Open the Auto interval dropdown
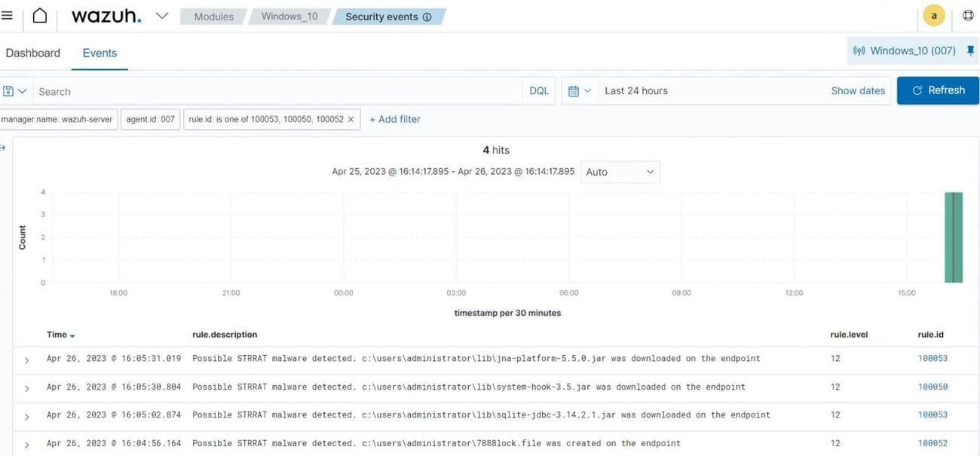This screenshot has height=456, width=980. click(620, 172)
